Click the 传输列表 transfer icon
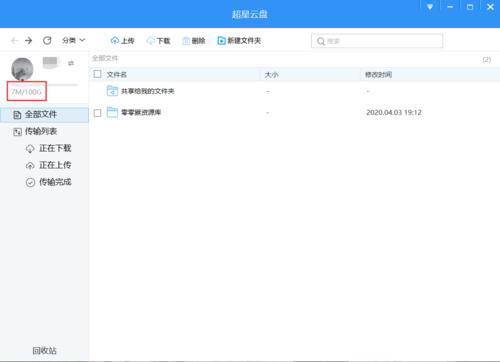Viewport: 500px width, 362px height. [x=17, y=132]
